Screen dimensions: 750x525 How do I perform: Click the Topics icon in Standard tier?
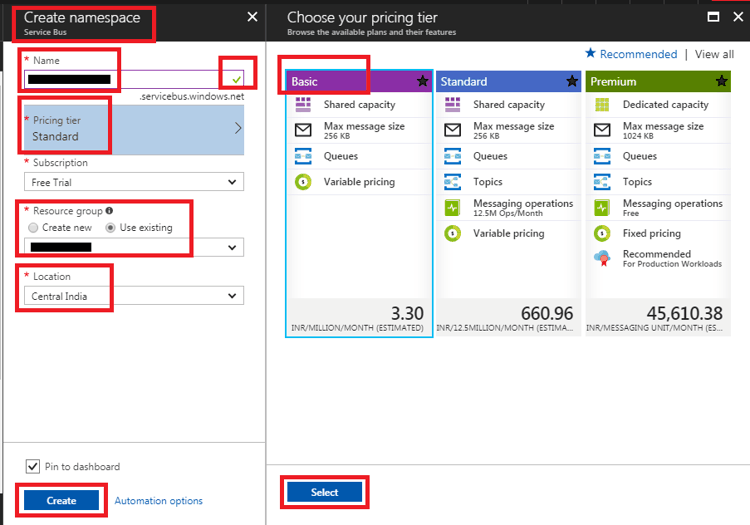point(453,182)
